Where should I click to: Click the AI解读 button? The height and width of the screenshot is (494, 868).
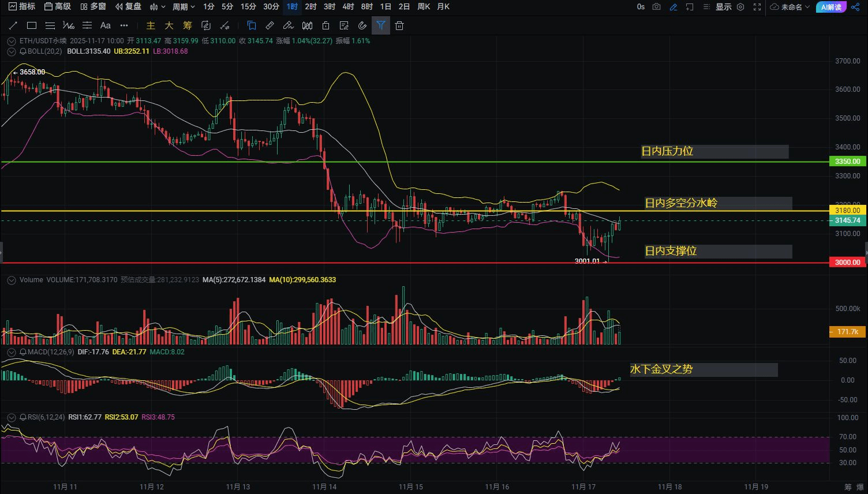pos(831,7)
